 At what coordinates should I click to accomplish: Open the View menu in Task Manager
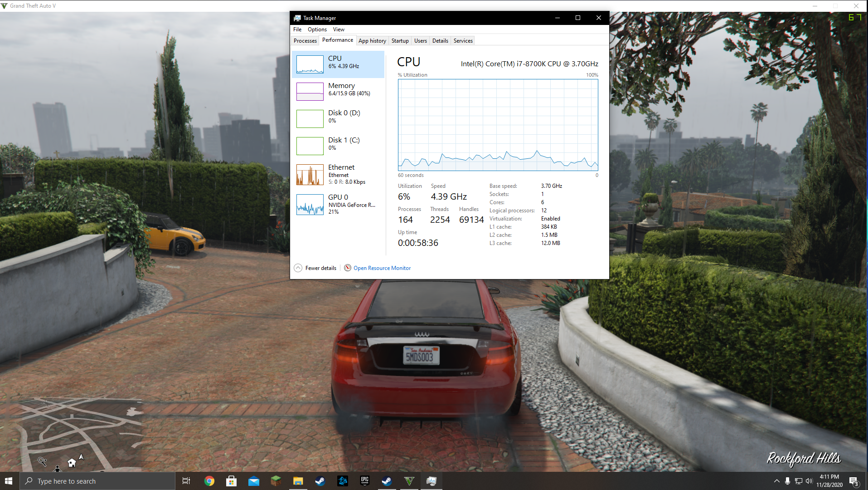click(x=339, y=29)
